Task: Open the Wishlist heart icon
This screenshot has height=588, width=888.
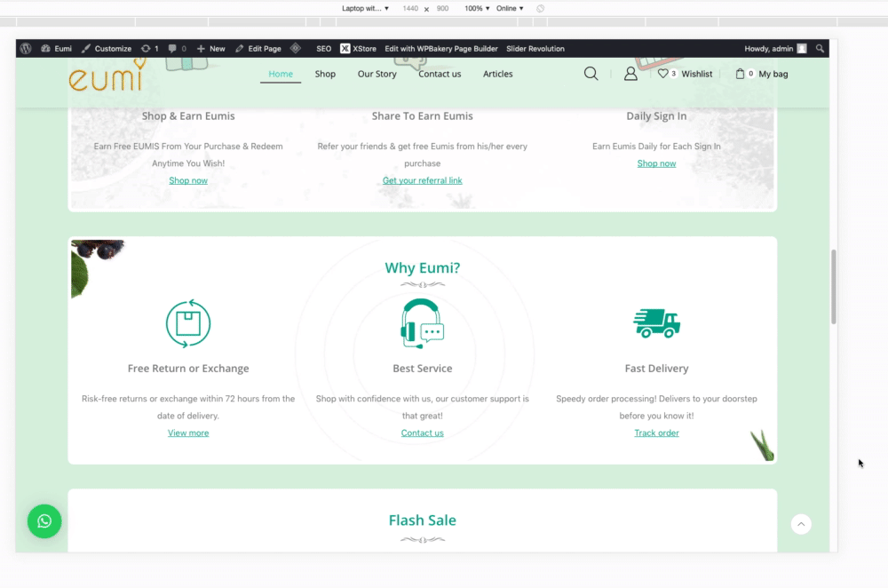Action: (662, 74)
